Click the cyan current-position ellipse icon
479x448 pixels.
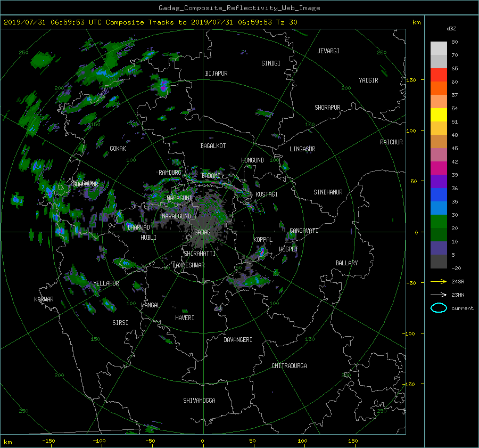tap(439, 308)
